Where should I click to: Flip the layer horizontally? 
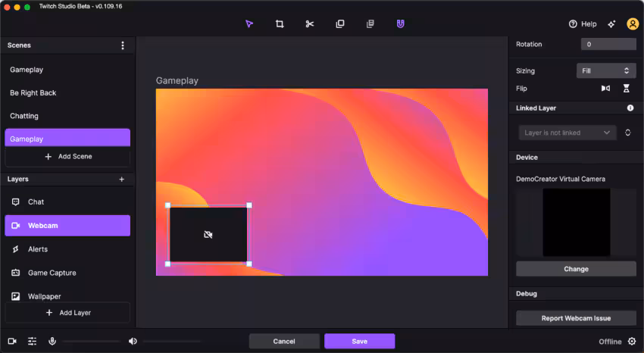pyautogui.click(x=605, y=88)
